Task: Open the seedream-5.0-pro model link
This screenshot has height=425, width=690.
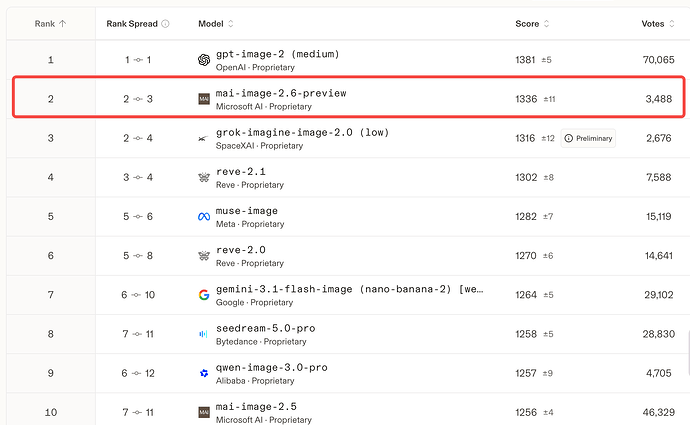Action: 266,328
